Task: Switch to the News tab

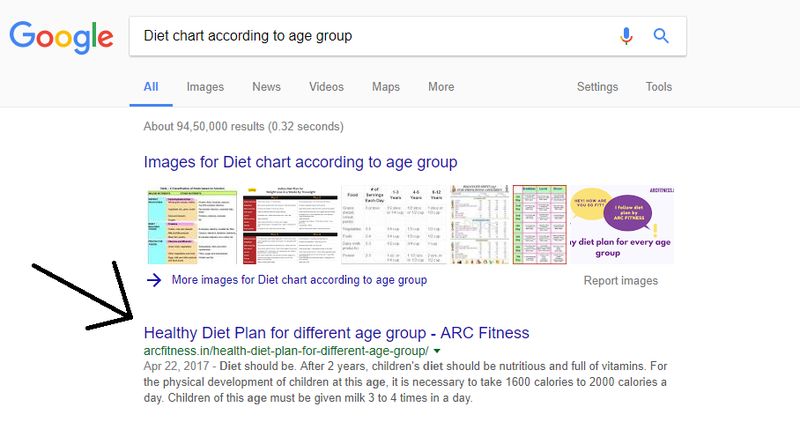Action: pyautogui.click(x=266, y=87)
